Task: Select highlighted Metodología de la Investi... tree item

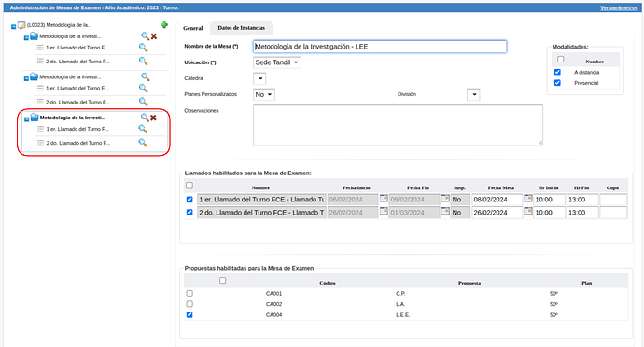Action: (x=73, y=118)
